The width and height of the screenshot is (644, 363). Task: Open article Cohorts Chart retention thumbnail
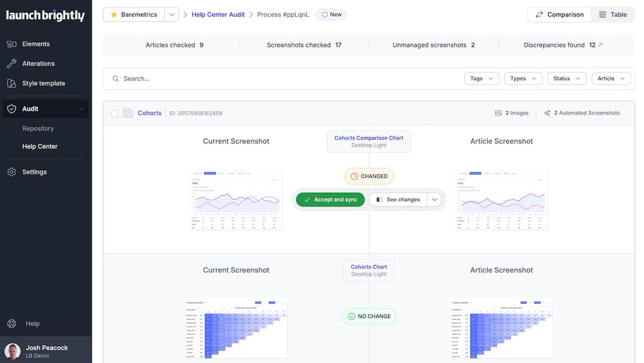click(x=501, y=328)
